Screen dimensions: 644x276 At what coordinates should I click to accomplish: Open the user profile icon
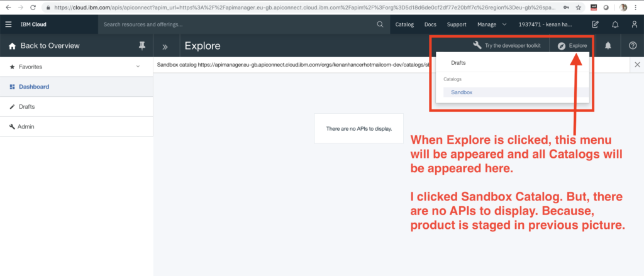[635, 25]
